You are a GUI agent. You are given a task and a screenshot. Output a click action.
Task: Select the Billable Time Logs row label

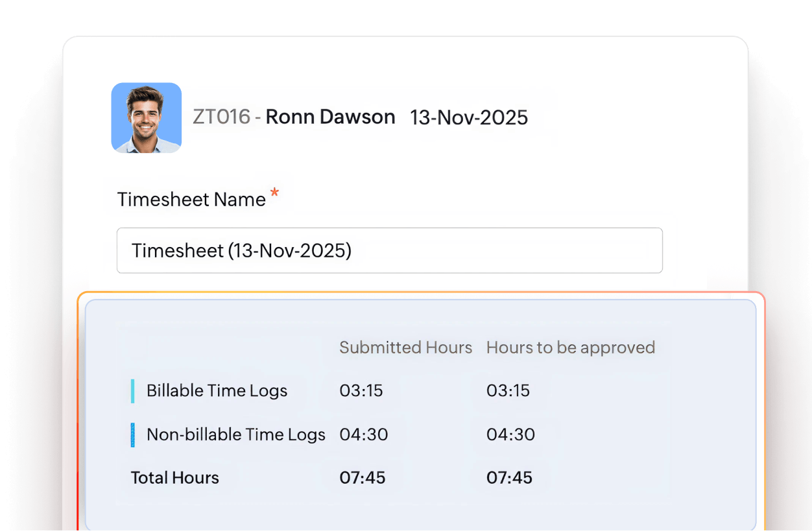tap(216, 390)
